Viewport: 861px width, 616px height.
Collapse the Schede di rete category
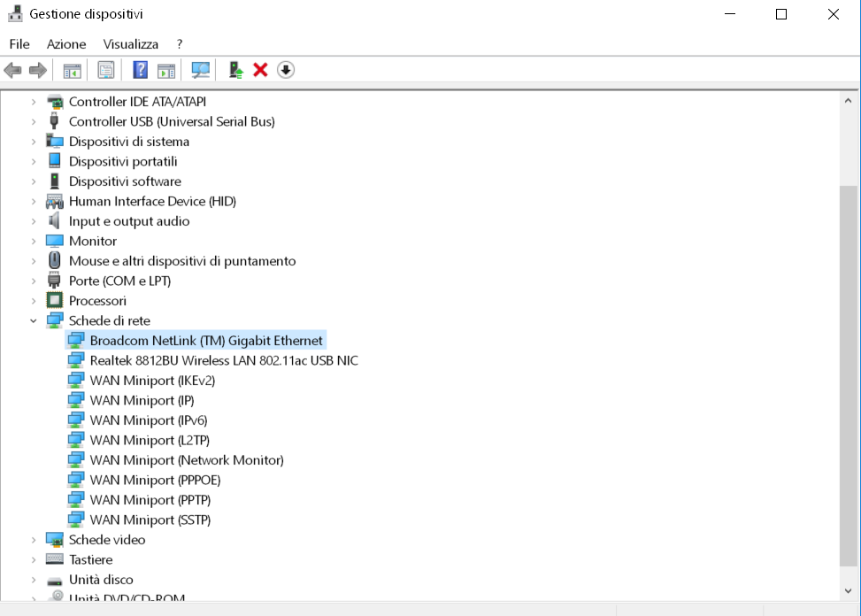tap(34, 320)
